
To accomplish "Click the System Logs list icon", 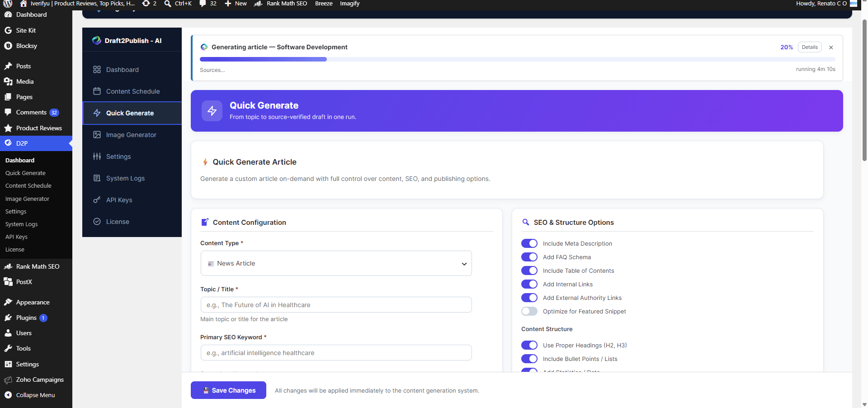I will (x=97, y=178).
